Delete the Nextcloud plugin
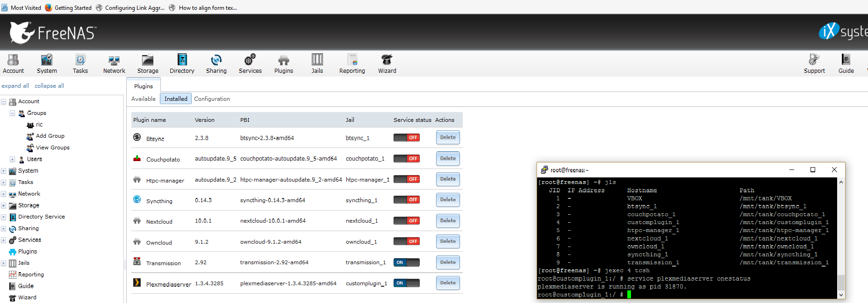The image size is (868, 303). [447, 220]
